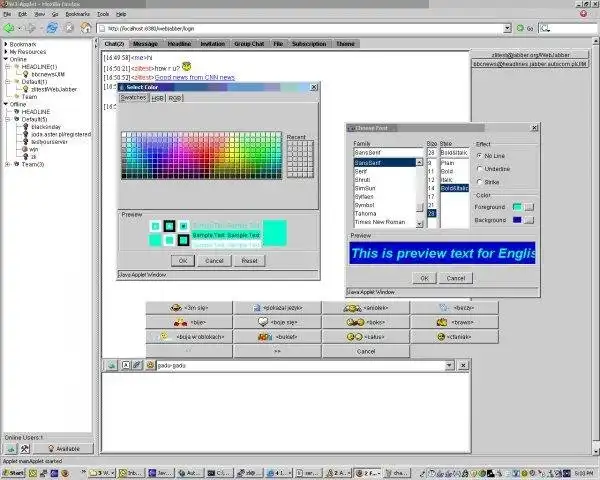Click the tools icon next to Available

click(25, 449)
